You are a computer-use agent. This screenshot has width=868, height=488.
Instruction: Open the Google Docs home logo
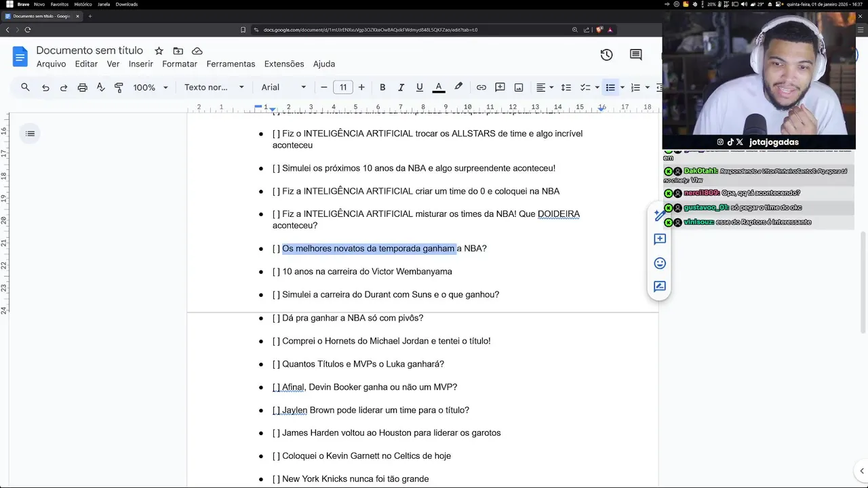click(x=20, y=56)
